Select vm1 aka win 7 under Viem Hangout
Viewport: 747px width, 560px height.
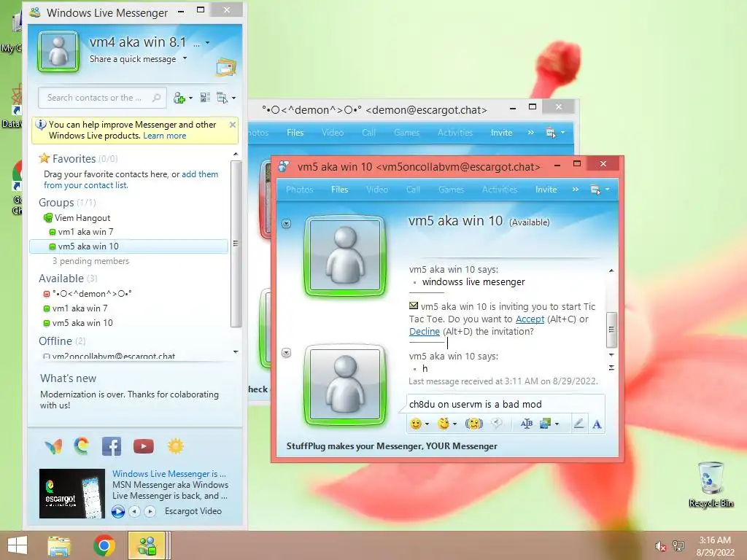(86, 232)
